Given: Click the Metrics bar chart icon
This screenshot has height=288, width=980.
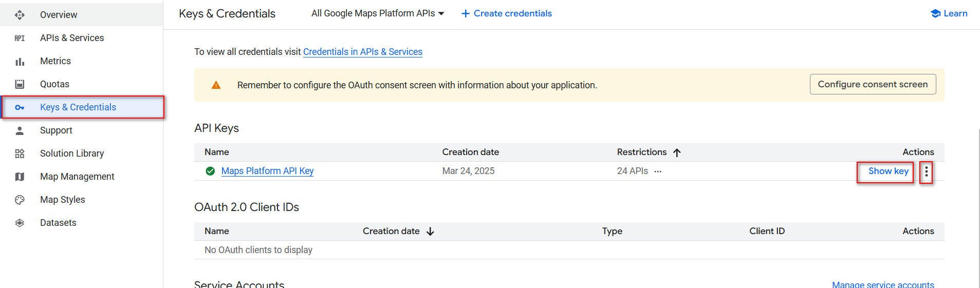Looking at the screenshot, I should coord(20,62).
